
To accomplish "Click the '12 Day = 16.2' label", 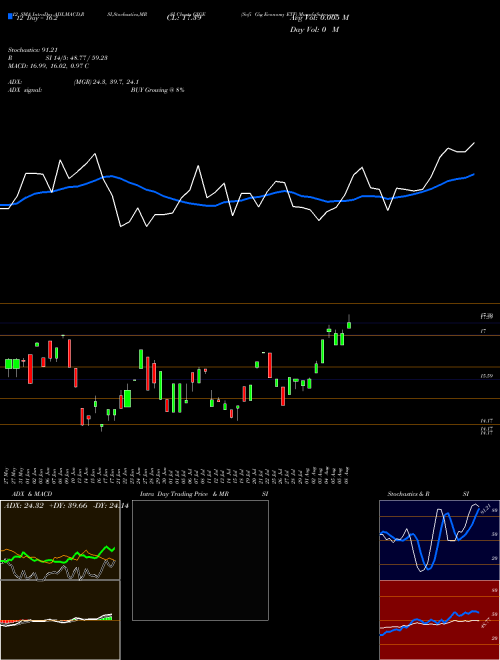I will (35, 19).
